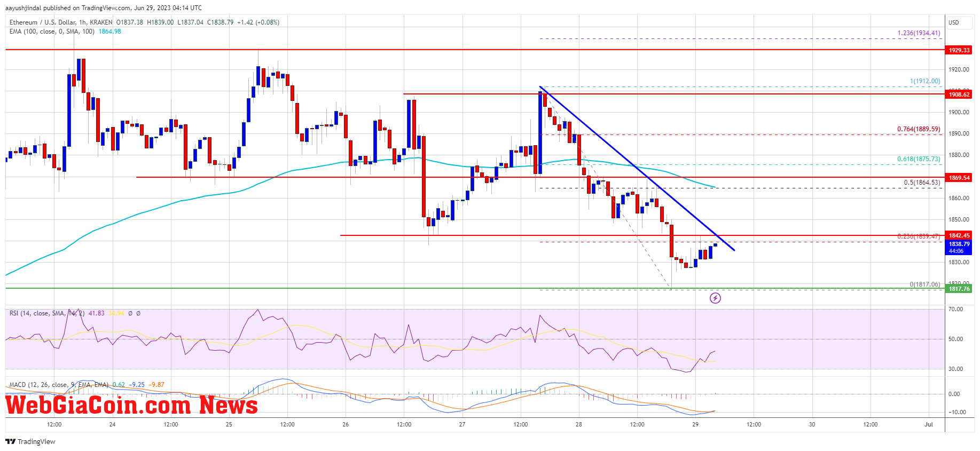Click the 70.00 RSI axis value

(955, 309)
